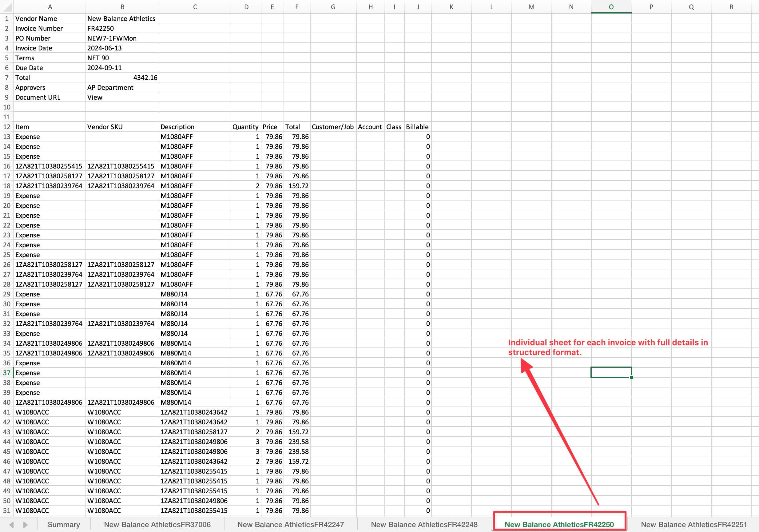Click the Price heading cell

[x=272, y=127]
